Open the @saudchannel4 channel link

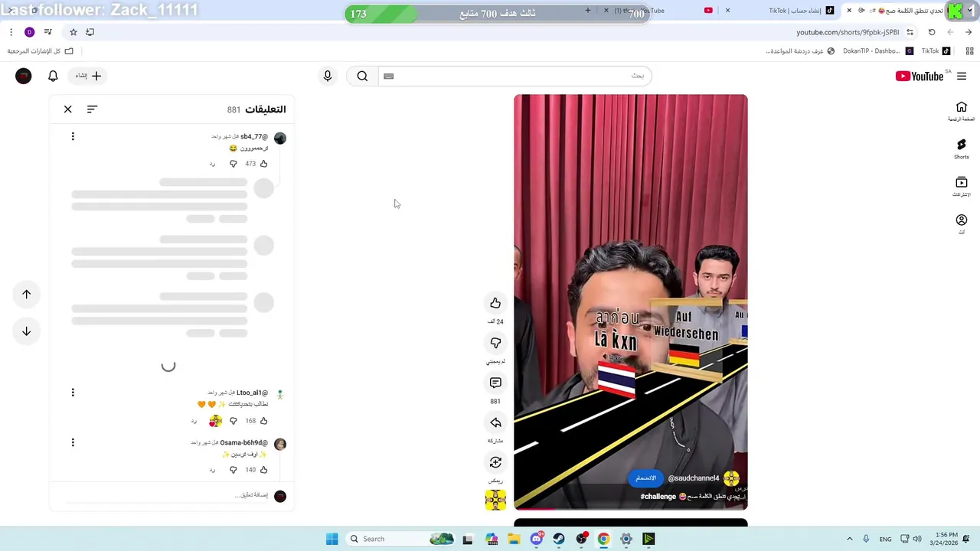point(694,478)
